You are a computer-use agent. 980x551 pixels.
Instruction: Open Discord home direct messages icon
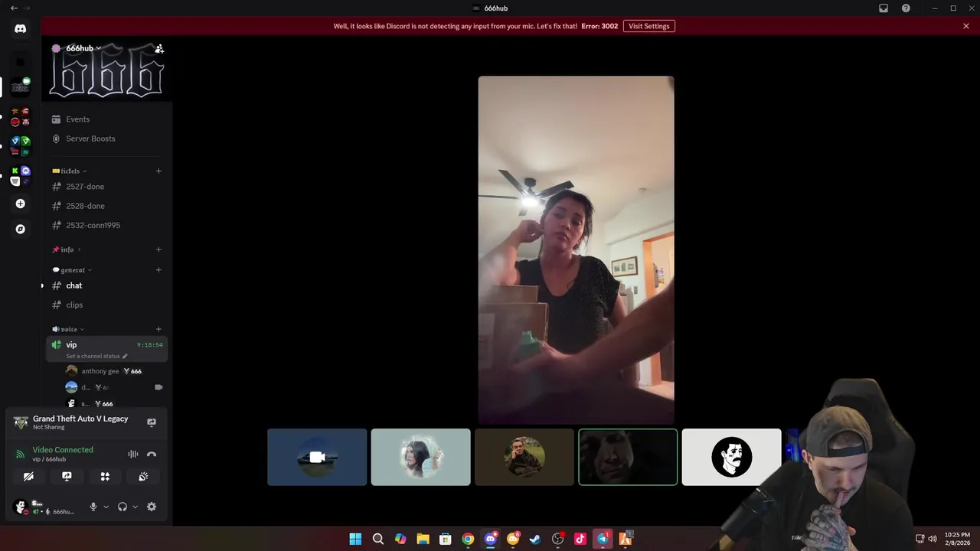coord(21,28)
